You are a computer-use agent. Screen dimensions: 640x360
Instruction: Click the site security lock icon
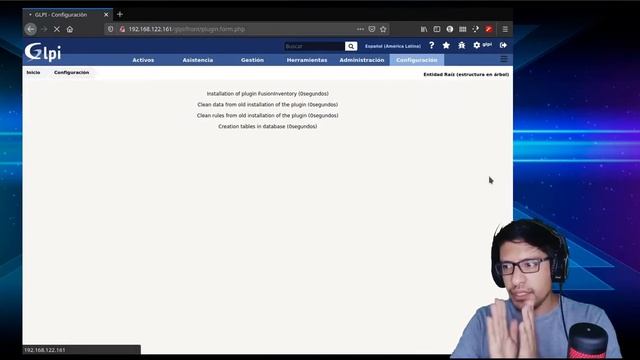[x=122, y=29]
